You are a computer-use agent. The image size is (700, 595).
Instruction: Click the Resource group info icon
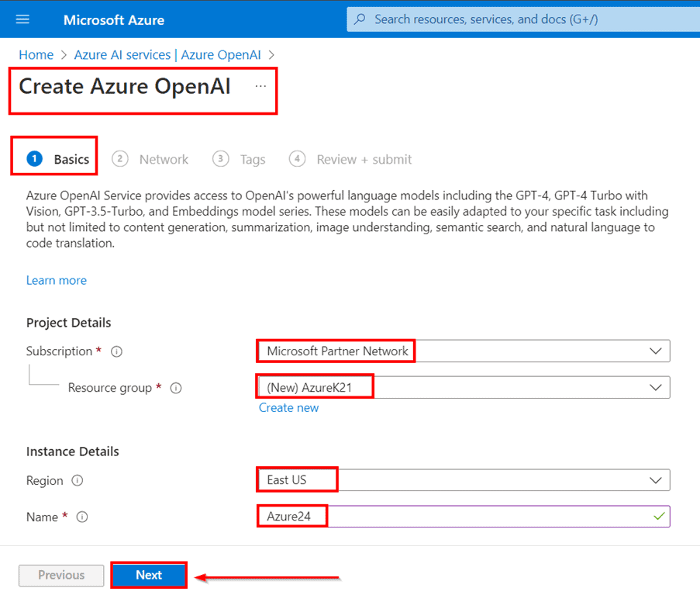(176, 388)
